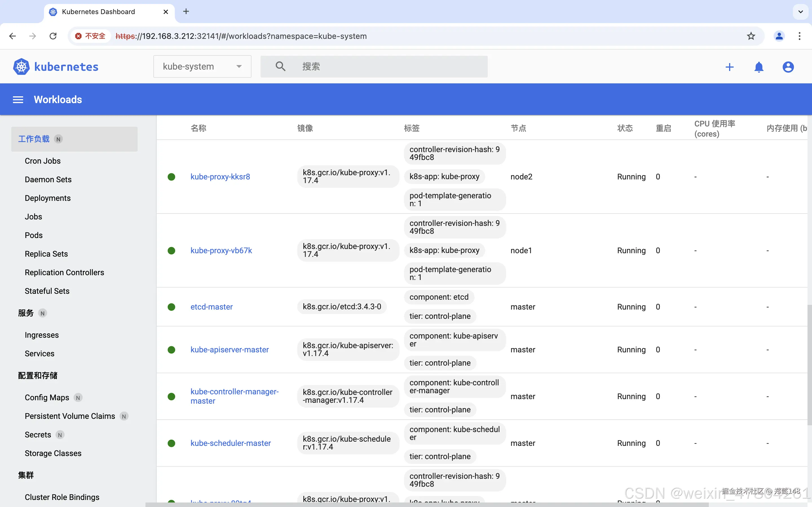Select Deployments in sidebar menu

pos(48,198)
